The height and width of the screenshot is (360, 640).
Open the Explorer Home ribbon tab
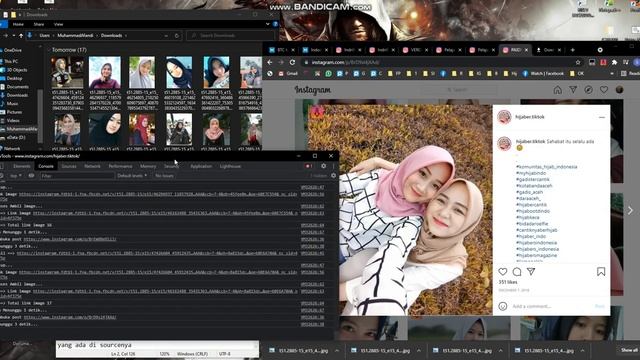tap(18, 24)
